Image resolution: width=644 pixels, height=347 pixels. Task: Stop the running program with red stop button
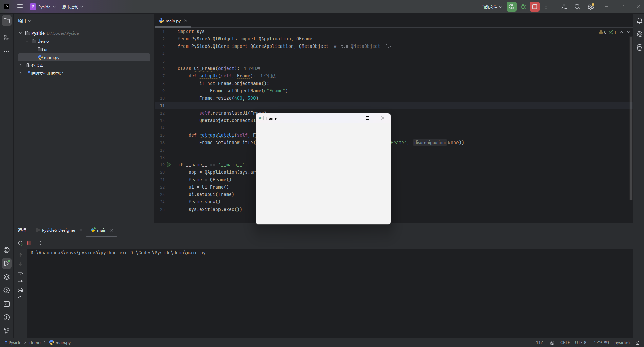[x=535, y=7]
